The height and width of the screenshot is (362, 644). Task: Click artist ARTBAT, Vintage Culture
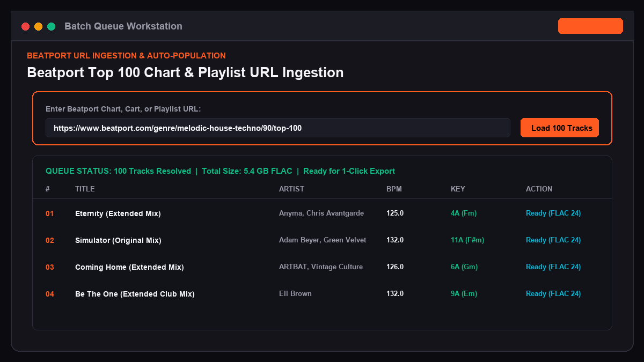(321, 267)
